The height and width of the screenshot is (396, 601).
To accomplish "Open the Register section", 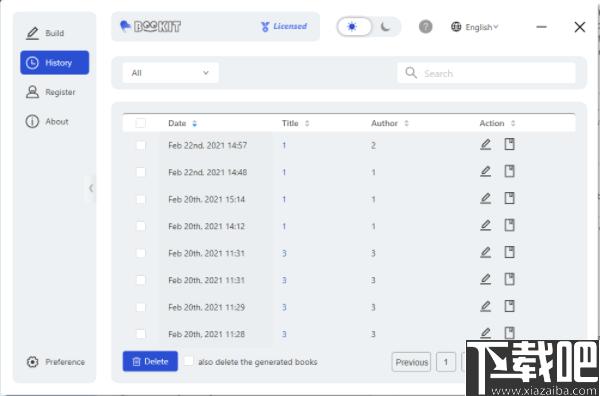I will [54, 92].
